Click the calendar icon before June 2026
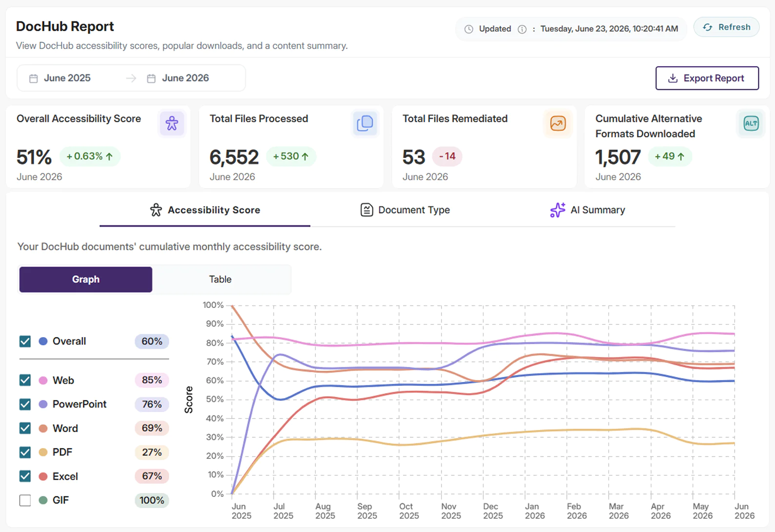 pos(152,78)
